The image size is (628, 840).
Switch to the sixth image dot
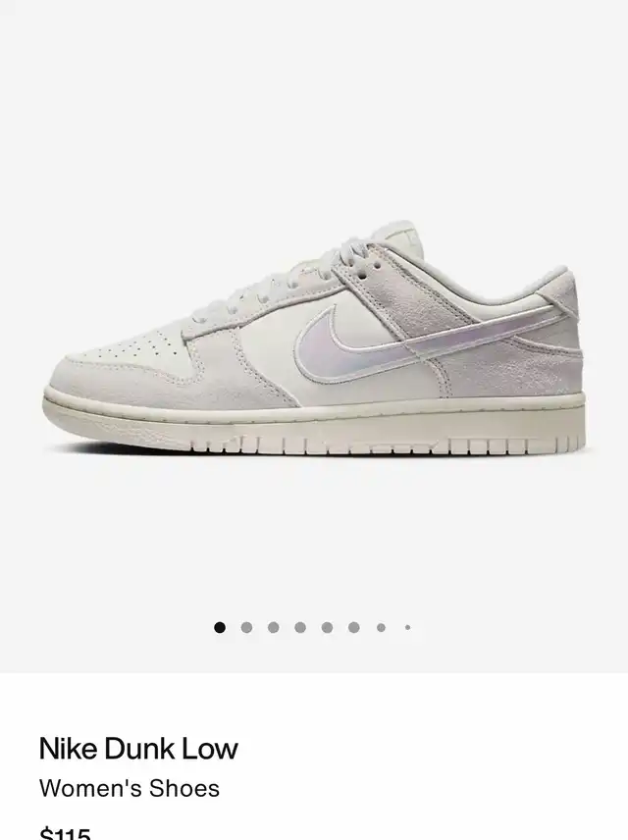point(353,627)
